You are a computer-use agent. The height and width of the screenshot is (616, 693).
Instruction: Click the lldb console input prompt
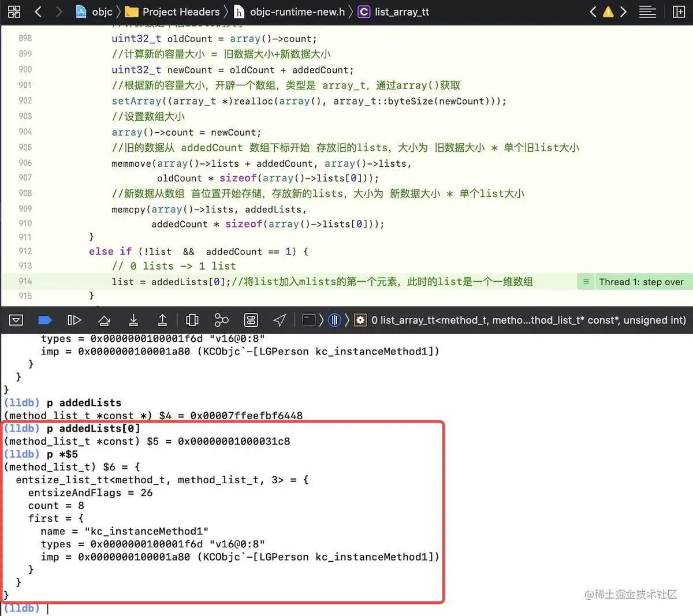48,608
